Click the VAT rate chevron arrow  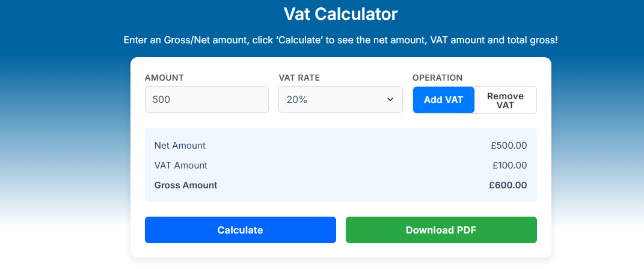(390, 99)
